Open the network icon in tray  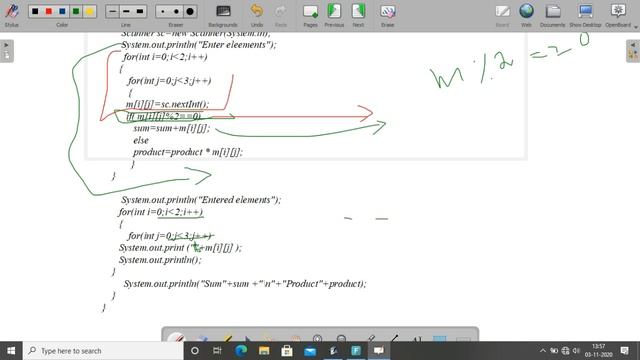pyautogui.click(x=565, y=351)
